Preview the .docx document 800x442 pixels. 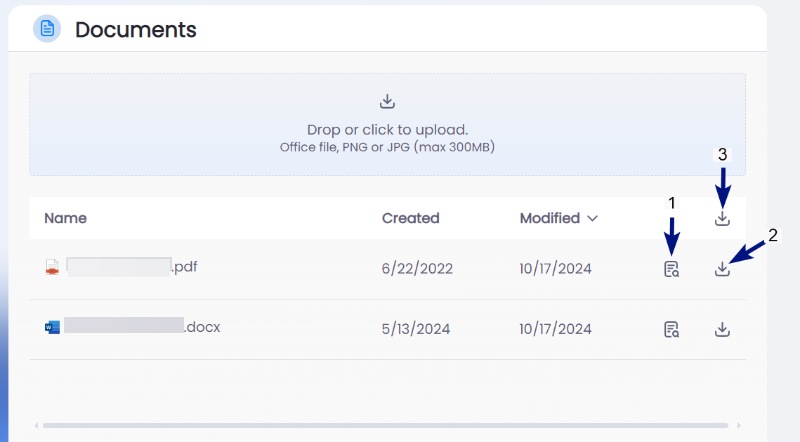(671, 329)
